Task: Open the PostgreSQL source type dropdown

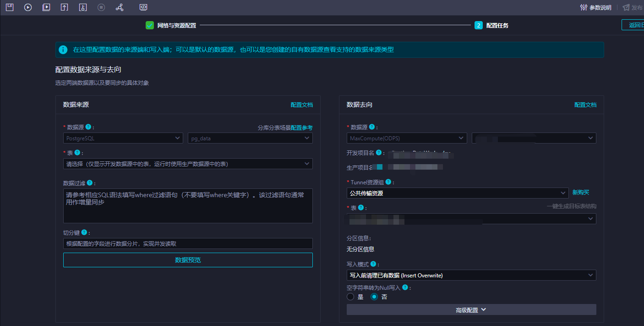Action: [123, 138]
